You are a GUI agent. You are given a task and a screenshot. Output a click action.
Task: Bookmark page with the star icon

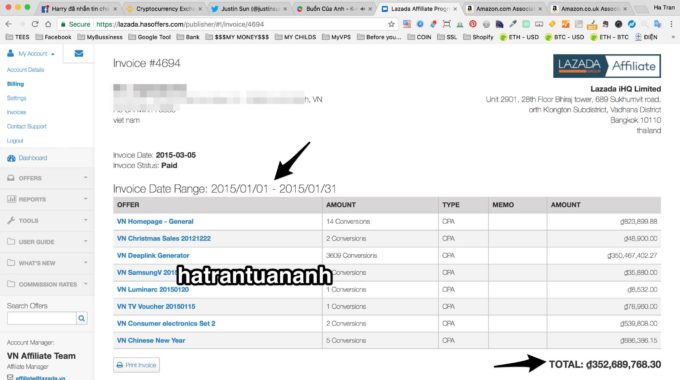(x=391, y=24)
